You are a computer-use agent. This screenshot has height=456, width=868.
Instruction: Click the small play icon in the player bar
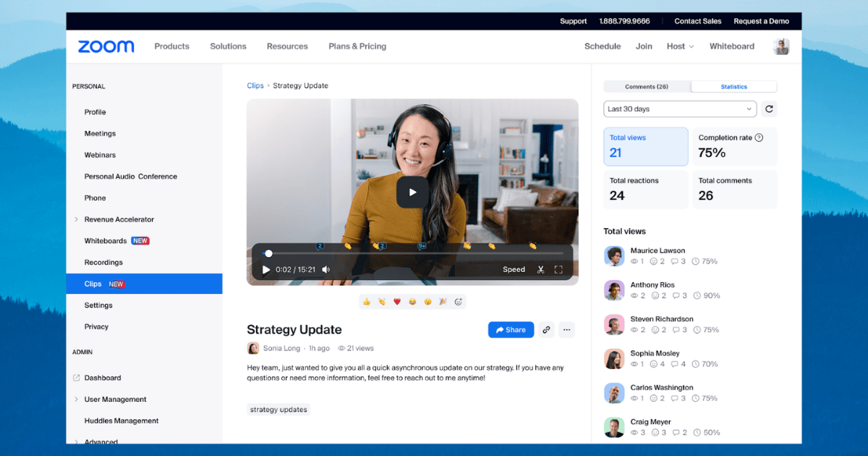pyautogui.click(x=266, y=270)
